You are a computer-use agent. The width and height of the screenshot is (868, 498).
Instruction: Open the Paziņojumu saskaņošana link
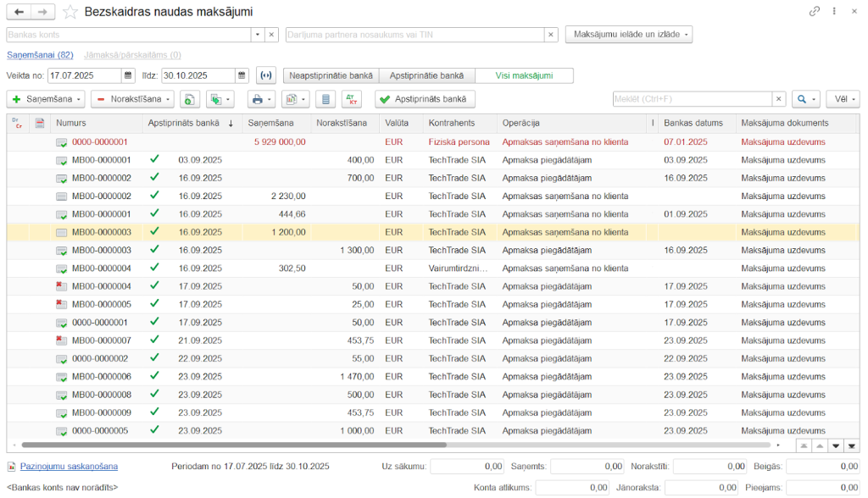point(69,466)
